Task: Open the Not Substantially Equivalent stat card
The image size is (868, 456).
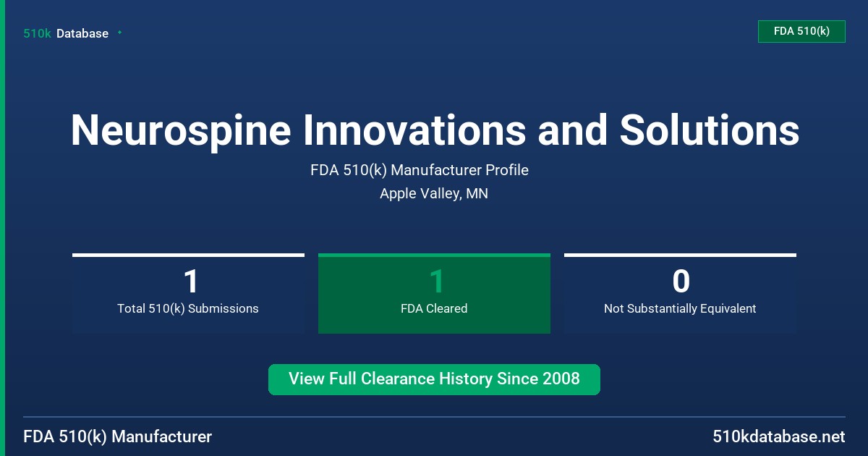Action: [x=680, y=293]
